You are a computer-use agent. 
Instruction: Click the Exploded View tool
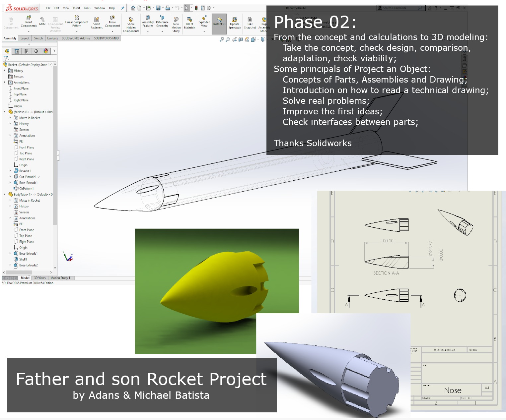click(x=204, y=22)
